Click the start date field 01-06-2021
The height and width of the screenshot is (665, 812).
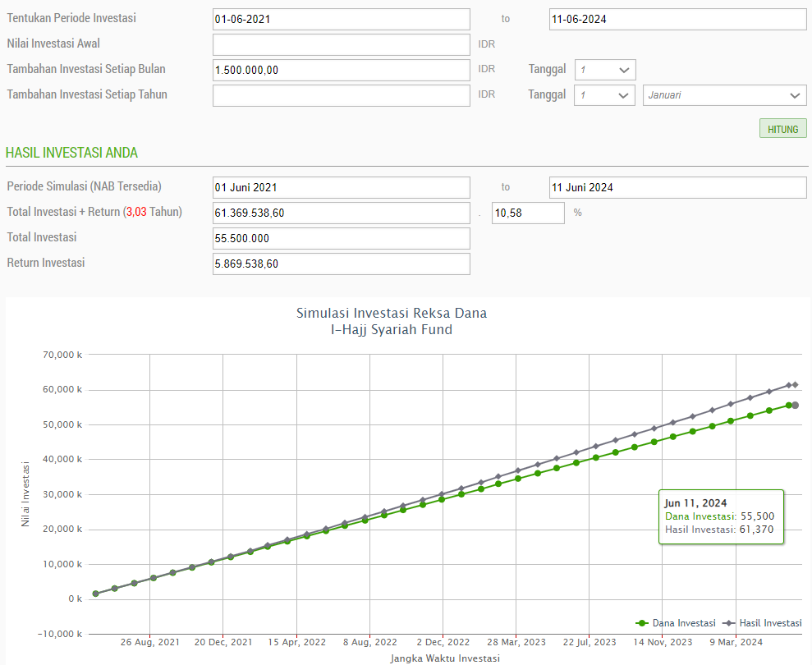pos(342,19)
